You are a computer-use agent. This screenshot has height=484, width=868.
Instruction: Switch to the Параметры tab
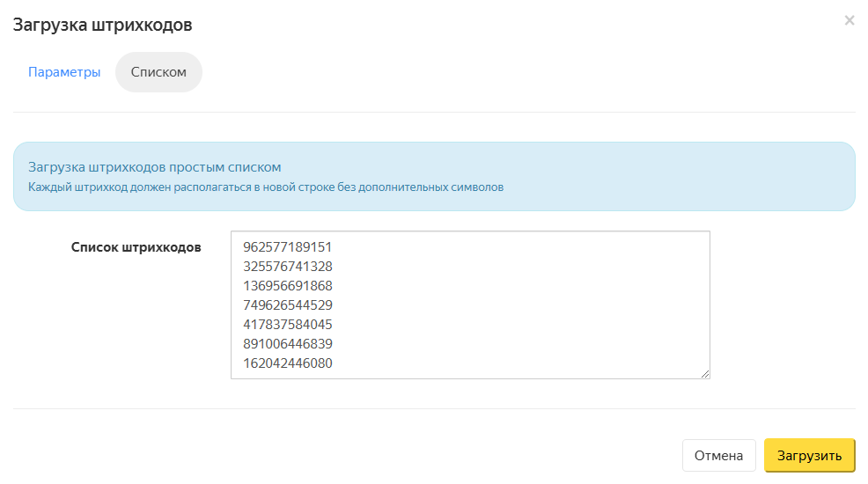click(x=64, y=72)
